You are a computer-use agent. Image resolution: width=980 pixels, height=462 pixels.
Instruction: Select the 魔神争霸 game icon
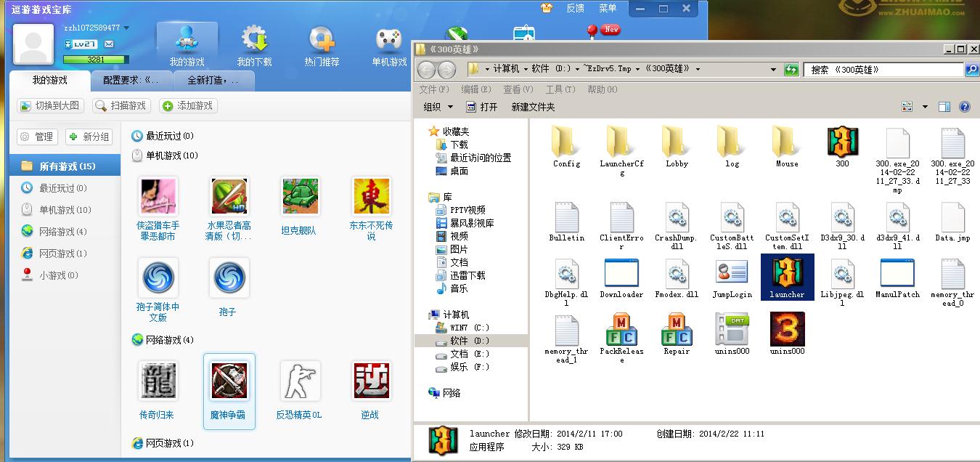(x=229, y=381)
